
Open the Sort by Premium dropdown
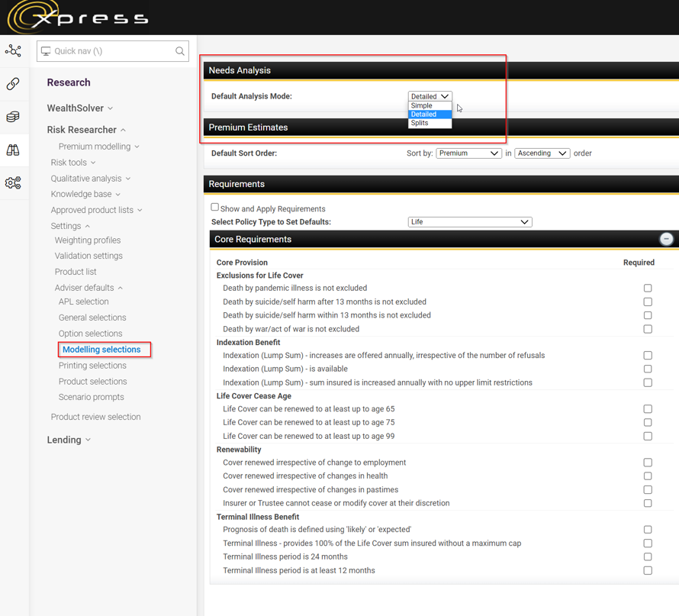(468, 153)
